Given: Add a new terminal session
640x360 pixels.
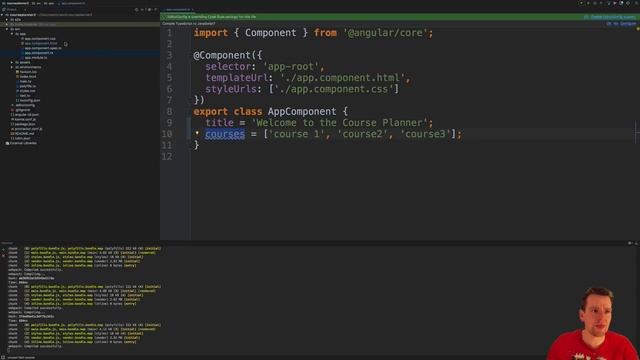Looking at the screenshot, I should coord(3,248).
